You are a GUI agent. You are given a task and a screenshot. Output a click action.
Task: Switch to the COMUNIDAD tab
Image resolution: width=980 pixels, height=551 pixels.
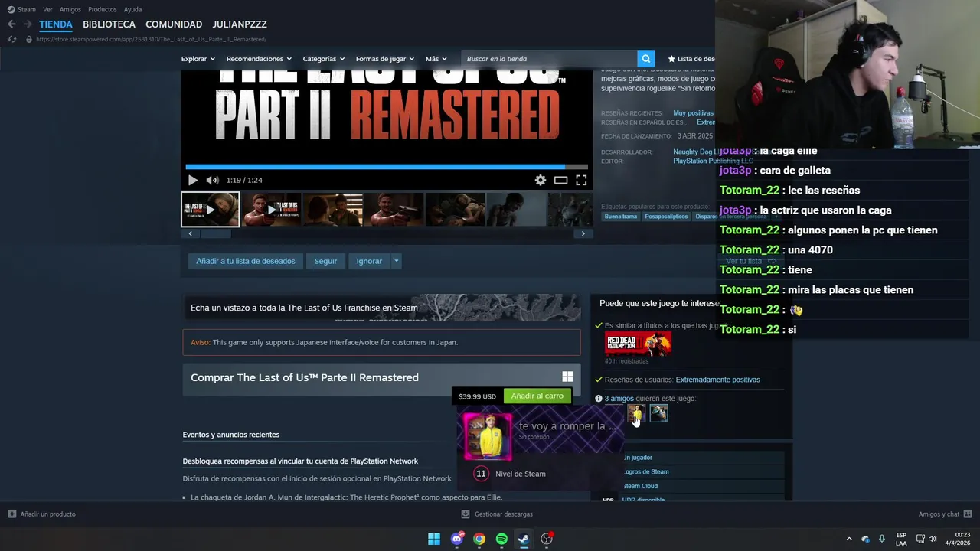point(174,24)
